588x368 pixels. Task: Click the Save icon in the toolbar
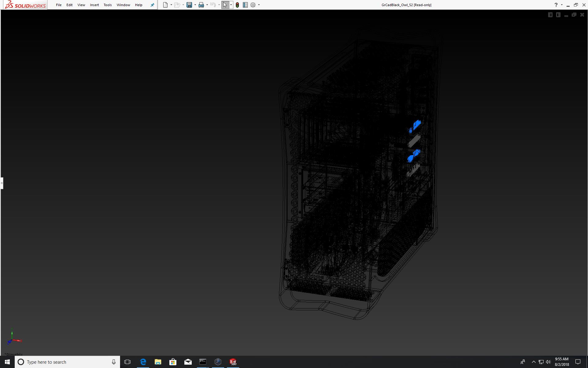tap(189, 5)
